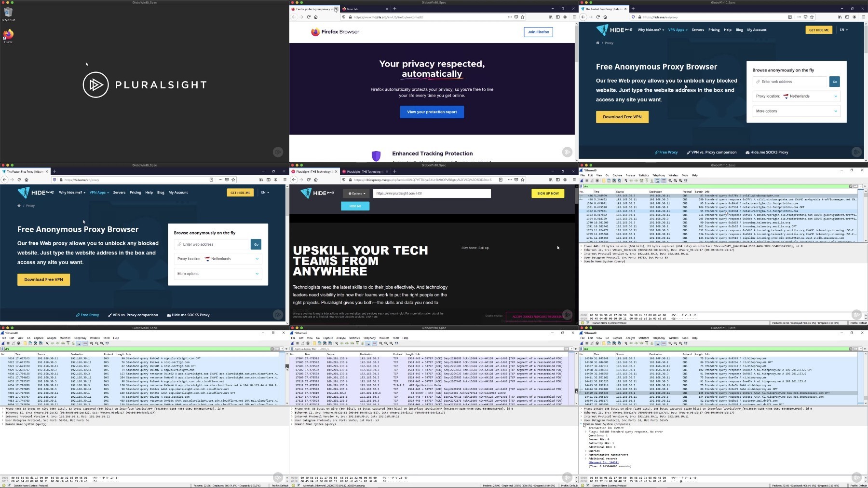Clear the dns filter in expanded-DNS-response window
This screenshot has height=488, width=868.
(x=851, y=349)
